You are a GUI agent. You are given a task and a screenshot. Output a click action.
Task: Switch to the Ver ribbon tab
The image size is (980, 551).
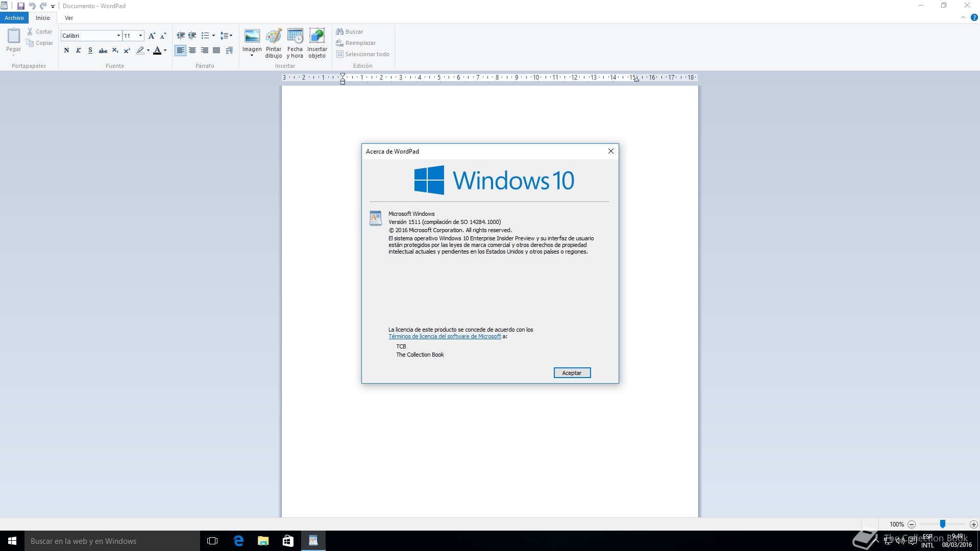coord(69,18)
